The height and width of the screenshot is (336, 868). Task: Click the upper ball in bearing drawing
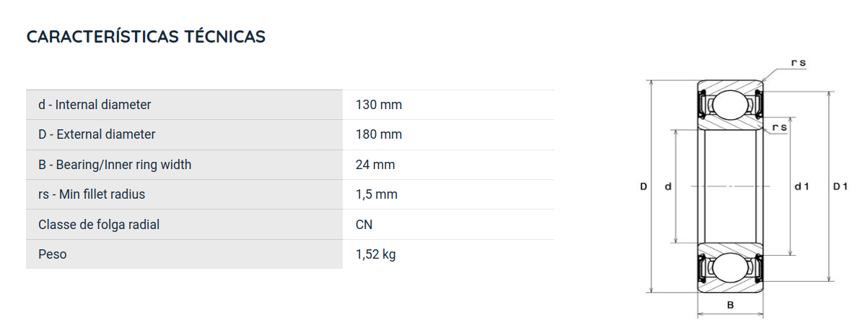coord(730,105)
